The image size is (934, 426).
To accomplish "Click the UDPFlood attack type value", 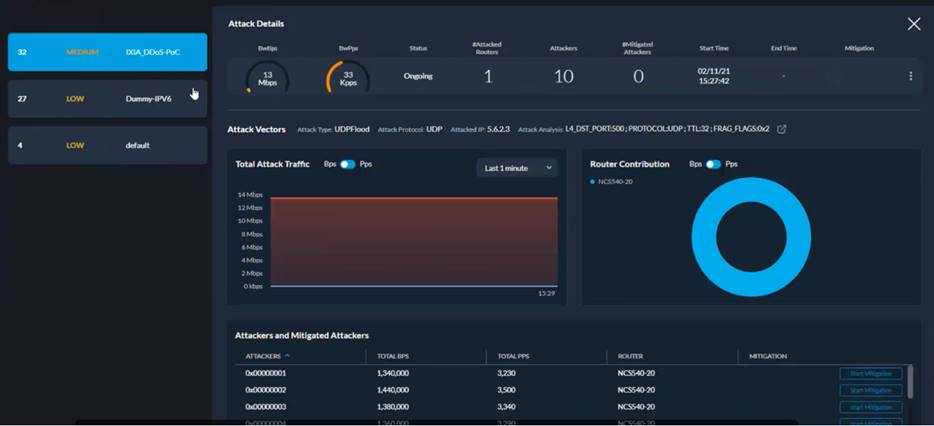I will click(x=352, y=129).
